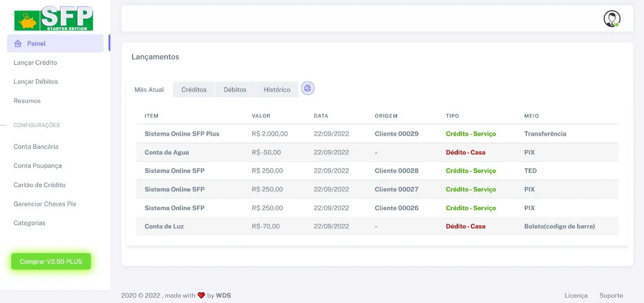Select the Mês Atual tab

pyautogui.click(x=149, y=90)
